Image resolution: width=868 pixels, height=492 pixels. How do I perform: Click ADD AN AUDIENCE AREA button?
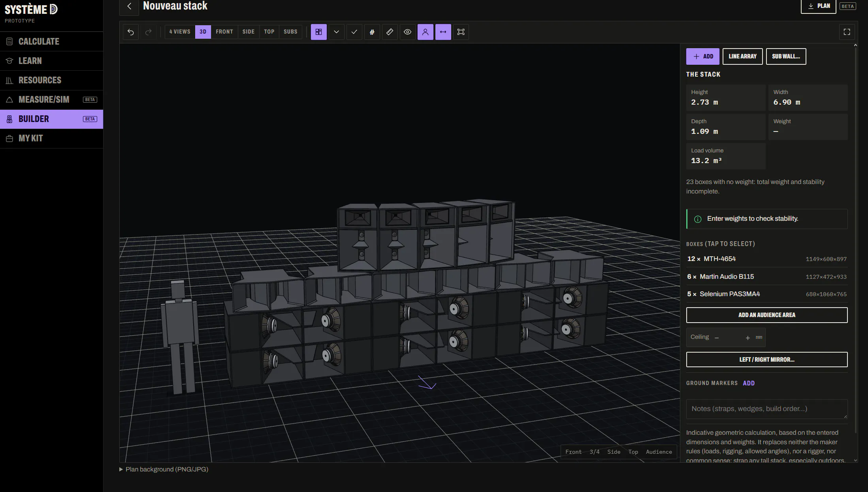point(766,315)
